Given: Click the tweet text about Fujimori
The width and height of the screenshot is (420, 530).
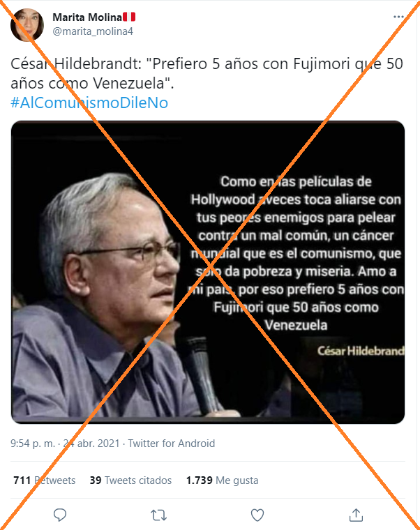Looking at the screenshot, I should coord(207,73).
